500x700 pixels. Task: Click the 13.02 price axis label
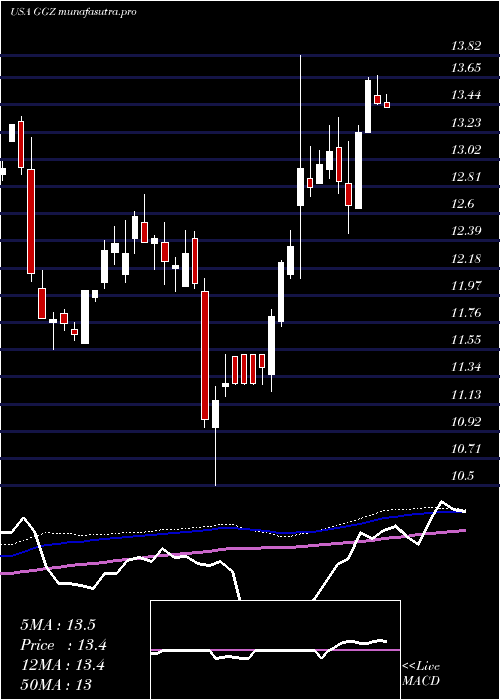click(466, 150)
